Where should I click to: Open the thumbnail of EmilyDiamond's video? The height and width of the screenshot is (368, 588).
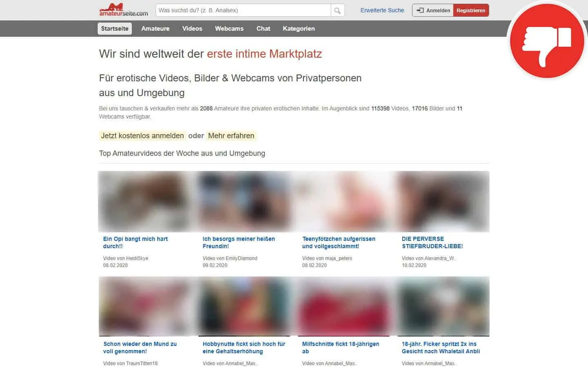point(244,202)
